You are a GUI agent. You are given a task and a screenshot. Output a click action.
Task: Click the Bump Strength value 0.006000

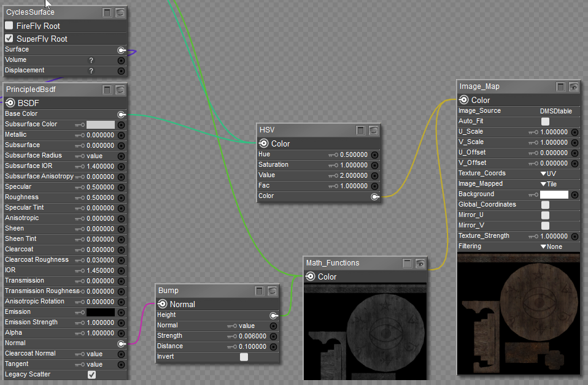(x=252, y=337)
